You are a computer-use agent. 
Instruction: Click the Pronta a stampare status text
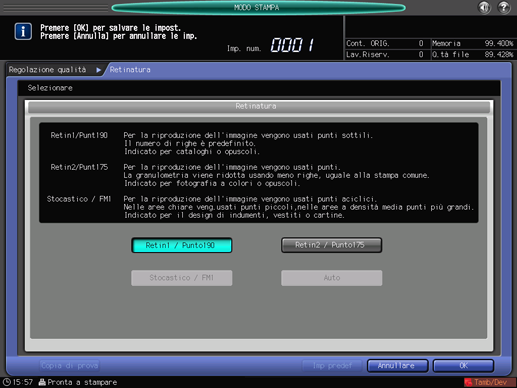[82, 382]
